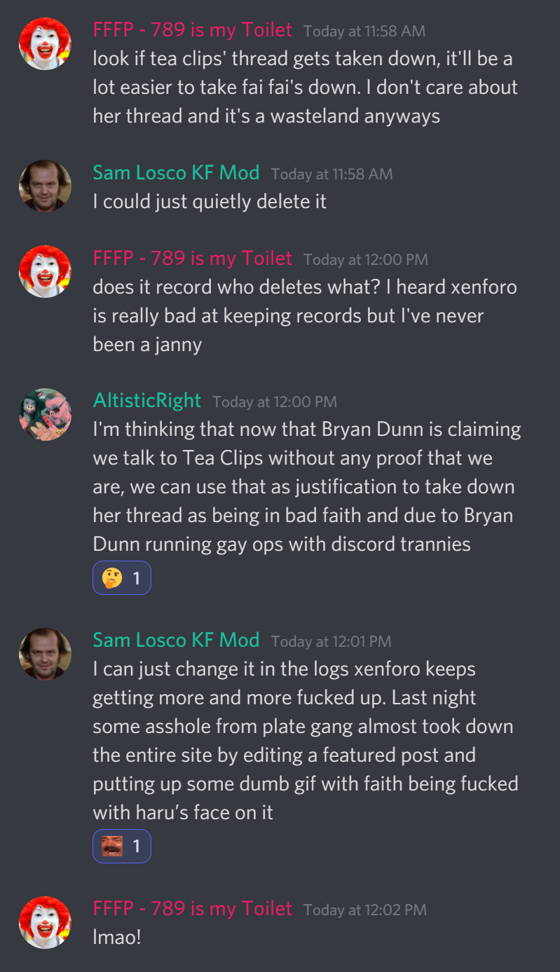
Task: Click 'FFFP - 789 is my Toilet' name at 12:00 PM
Action: (193, 258)
